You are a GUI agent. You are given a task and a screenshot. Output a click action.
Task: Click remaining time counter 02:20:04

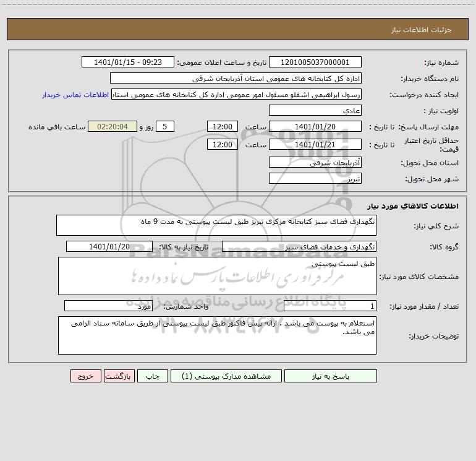113,126
